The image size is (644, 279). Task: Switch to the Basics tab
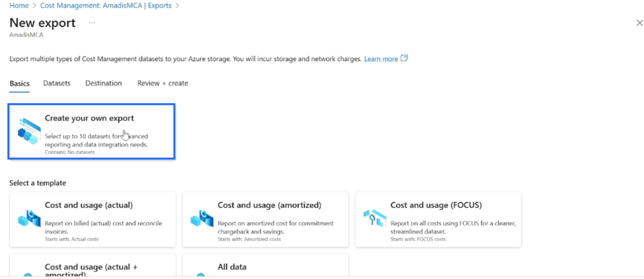19,84
